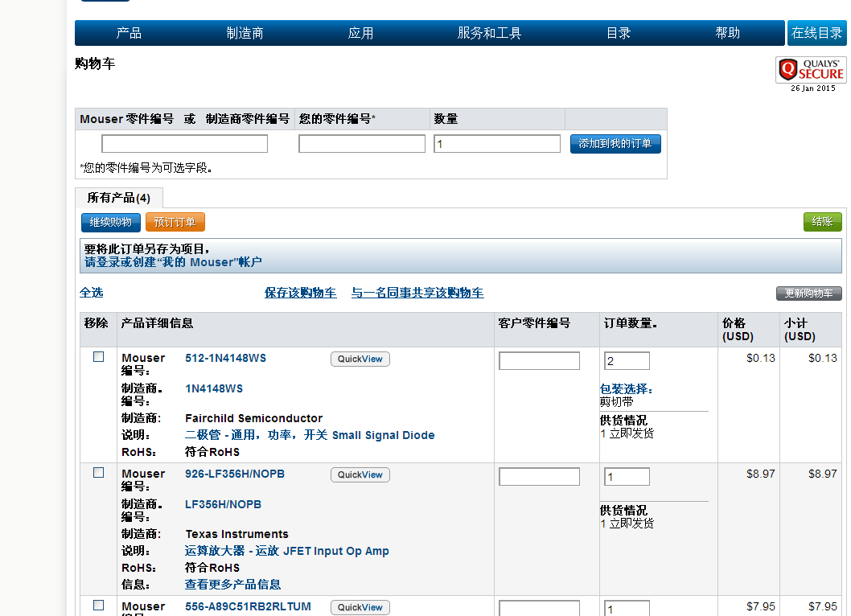Check the remove box for 926-LF356H/NOPB

pyautogui.click(x=98, y=472)
